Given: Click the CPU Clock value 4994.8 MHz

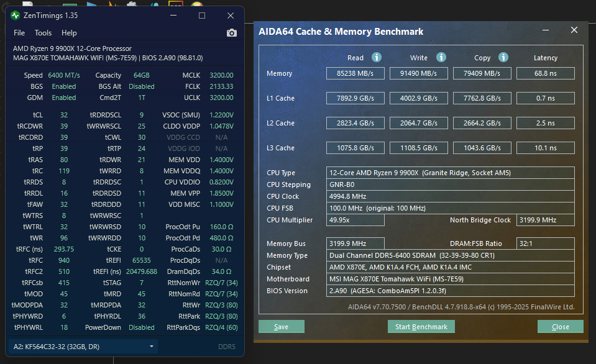Looking at the screenshot, I should click(451, 196).
